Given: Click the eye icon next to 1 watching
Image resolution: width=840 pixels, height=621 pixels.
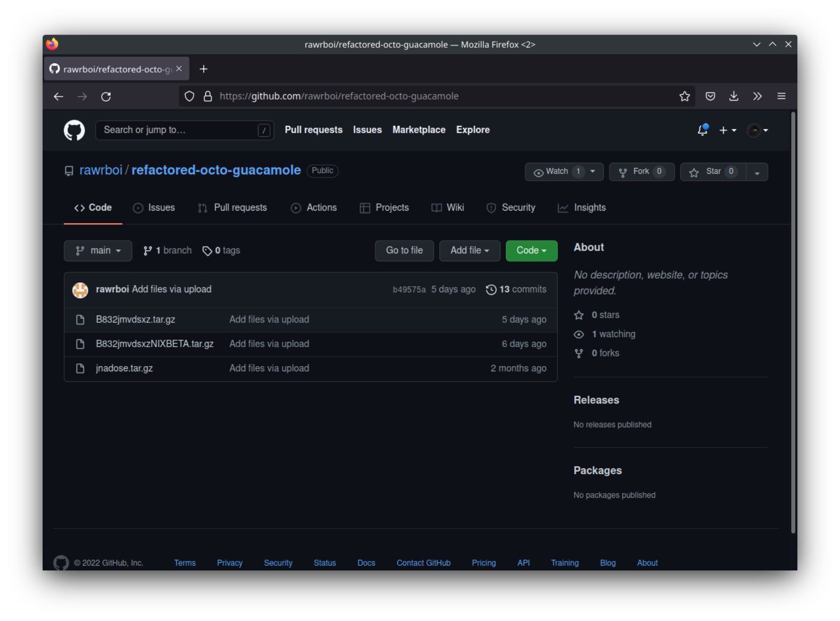Looking at the screenshot, I should pos(579,334).
